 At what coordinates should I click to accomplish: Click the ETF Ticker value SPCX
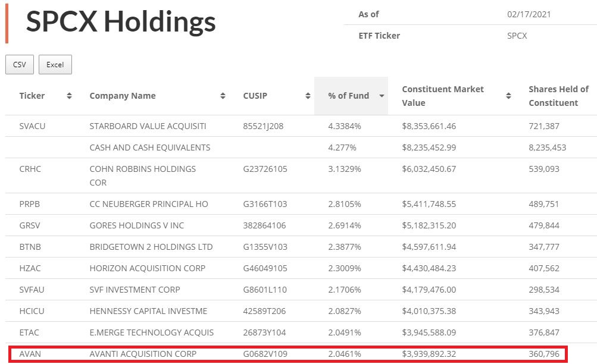(517, 36)
